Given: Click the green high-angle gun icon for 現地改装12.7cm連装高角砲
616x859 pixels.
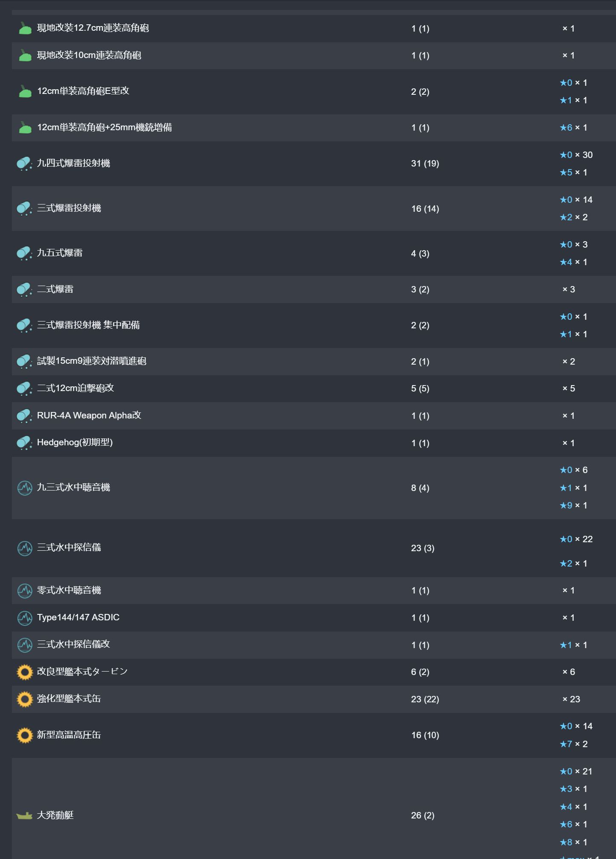Looking at the screenshot, I should [x=25, y=28].
